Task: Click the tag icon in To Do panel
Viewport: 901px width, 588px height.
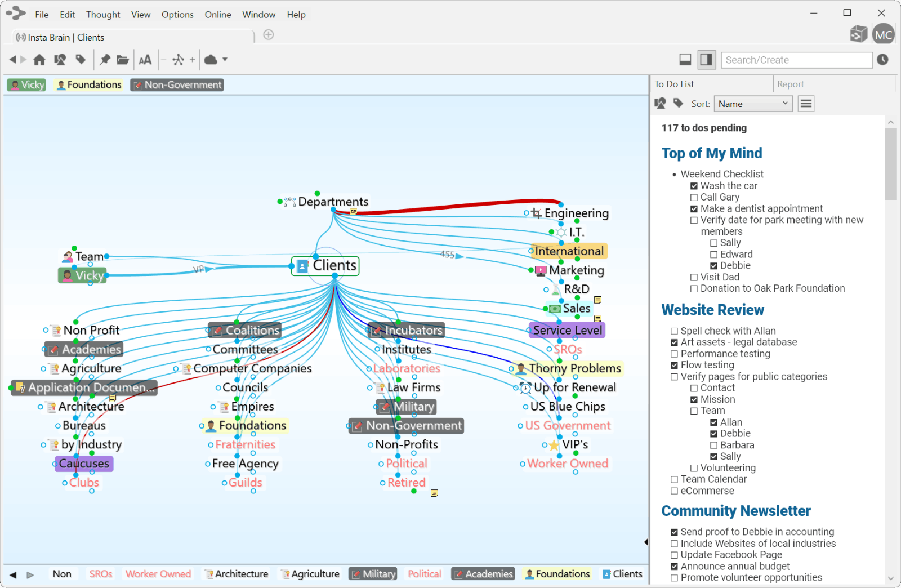Action: (679, 104)
